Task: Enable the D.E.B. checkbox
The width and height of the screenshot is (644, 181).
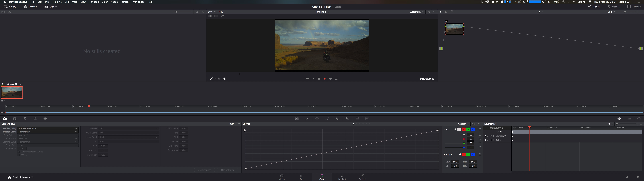Action: click(x=19, y=155)
